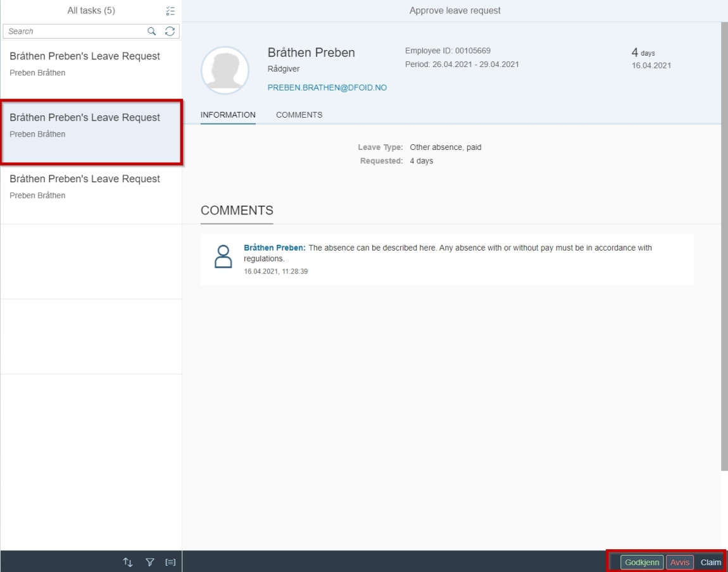
Task: Click the commenter person icon
Action: click(223, 256)
